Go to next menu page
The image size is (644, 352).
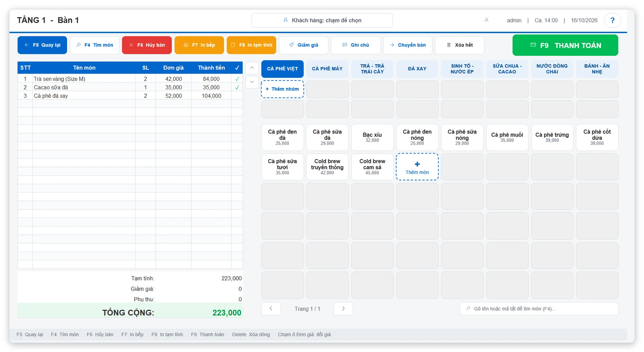pyautogui.click(x=343, y=309)
